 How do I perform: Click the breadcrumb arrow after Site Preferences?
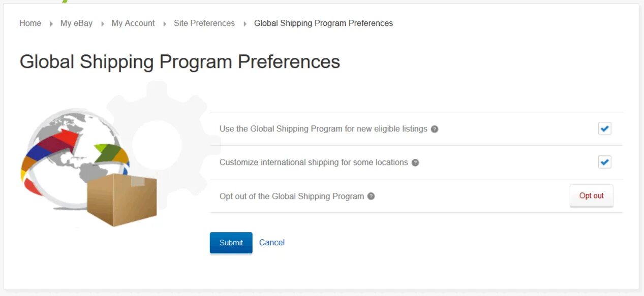[245, 23]
